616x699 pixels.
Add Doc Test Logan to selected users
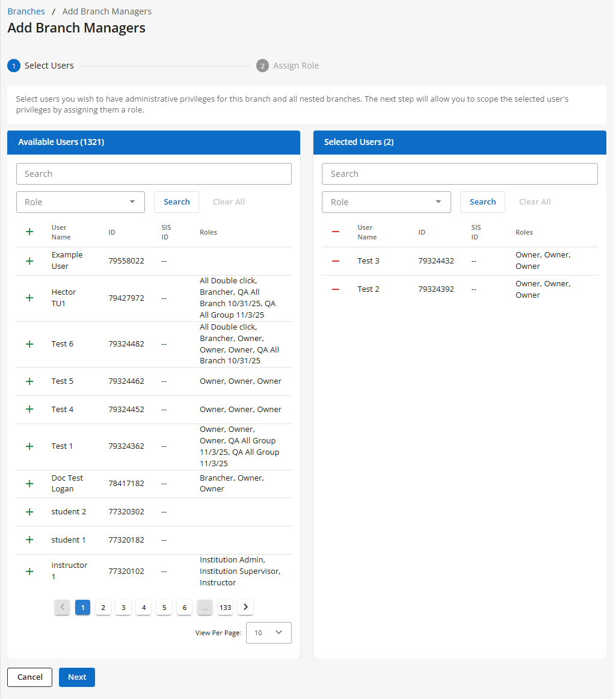pos(29,484)
